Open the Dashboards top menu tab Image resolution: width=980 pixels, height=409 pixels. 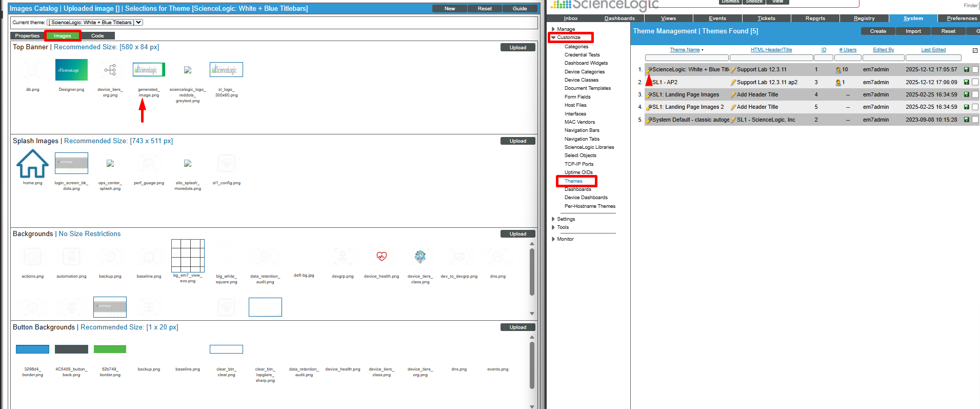click(x=619, y=18)
